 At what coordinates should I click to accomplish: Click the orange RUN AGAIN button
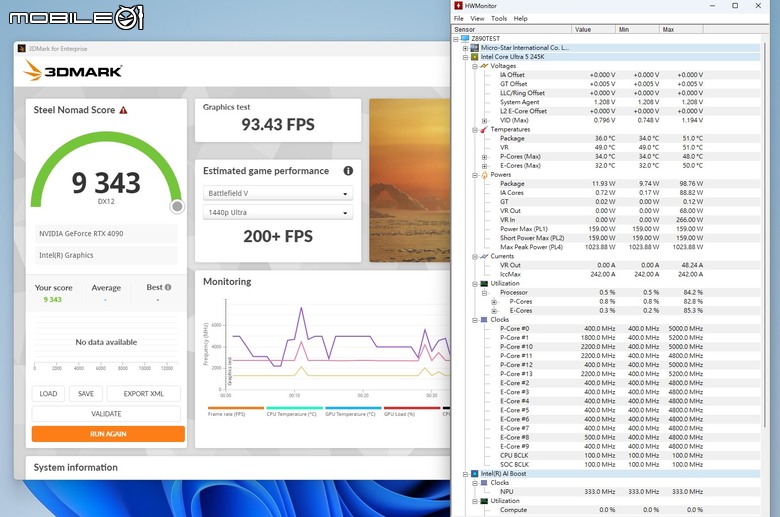[108, 434]
